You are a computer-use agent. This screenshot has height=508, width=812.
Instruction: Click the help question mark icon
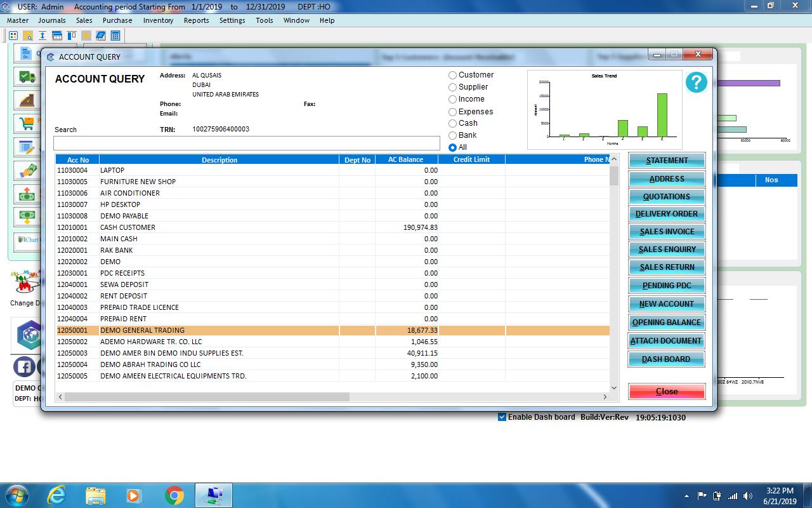coord(696,82)
